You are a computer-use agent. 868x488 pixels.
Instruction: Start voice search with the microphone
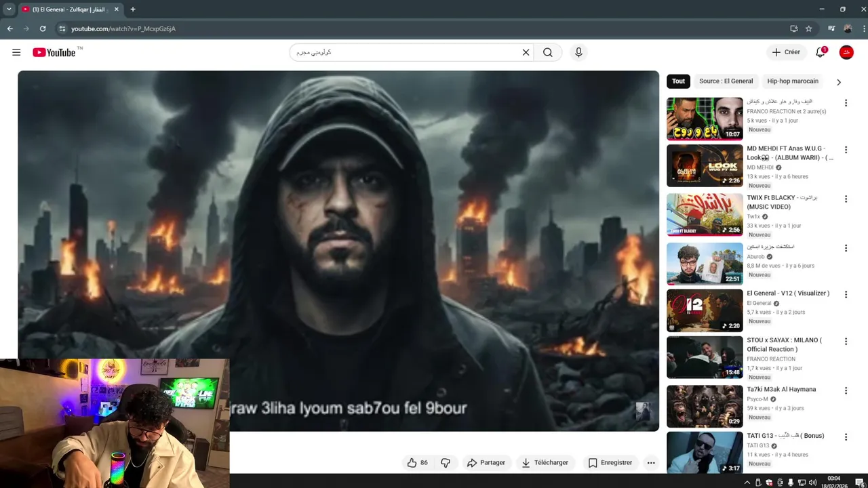point(578,52)
